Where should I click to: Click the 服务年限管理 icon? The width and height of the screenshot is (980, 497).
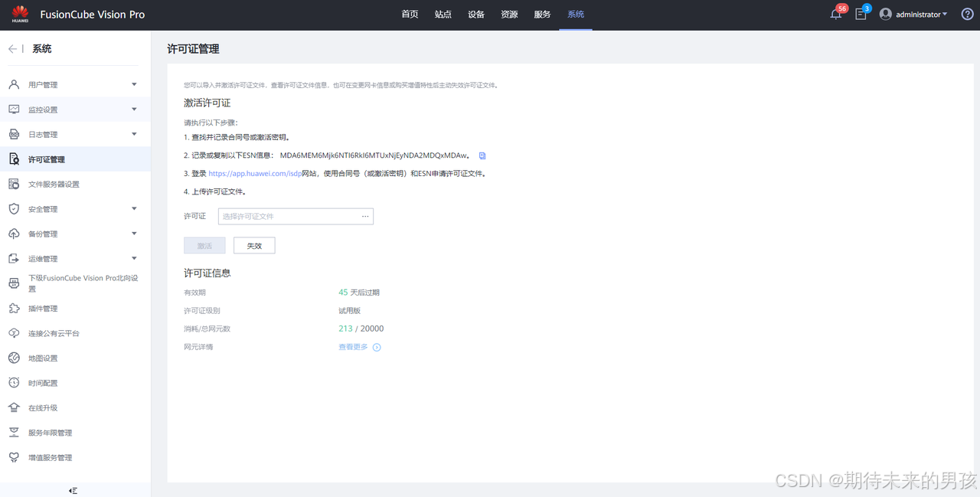[14, 433]
